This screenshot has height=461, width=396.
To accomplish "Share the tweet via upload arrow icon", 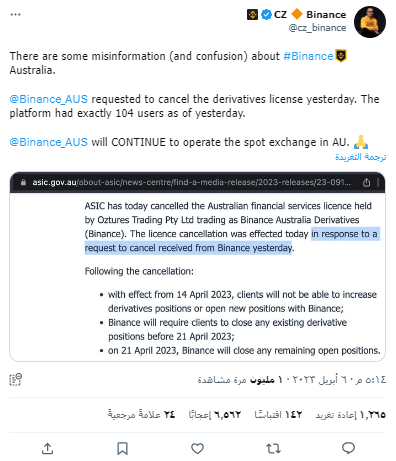I will point(47,448).
